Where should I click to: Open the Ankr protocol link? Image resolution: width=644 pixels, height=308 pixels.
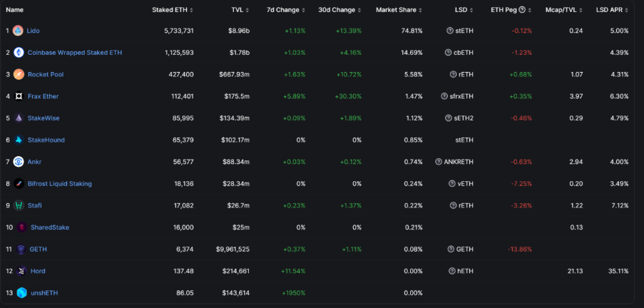point(34,162)
